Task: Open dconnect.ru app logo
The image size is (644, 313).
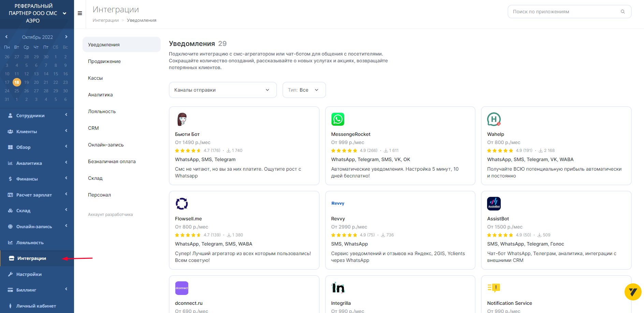Action: tap(182, 288)
